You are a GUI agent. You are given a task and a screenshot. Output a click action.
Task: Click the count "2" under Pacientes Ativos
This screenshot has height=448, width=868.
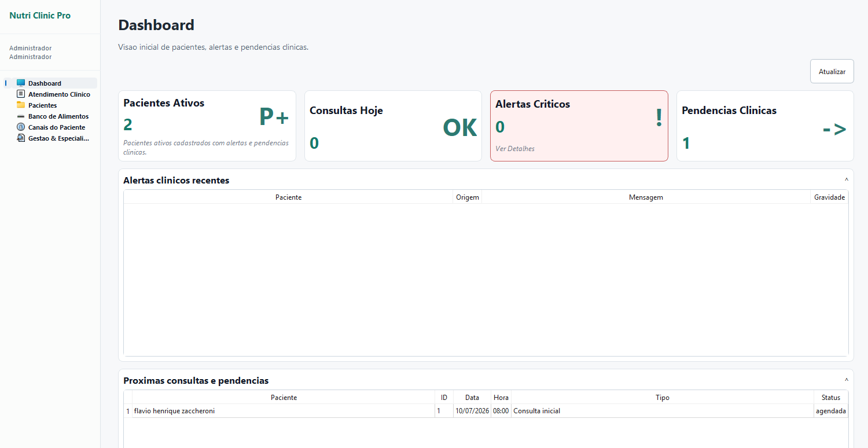[128, 124]
